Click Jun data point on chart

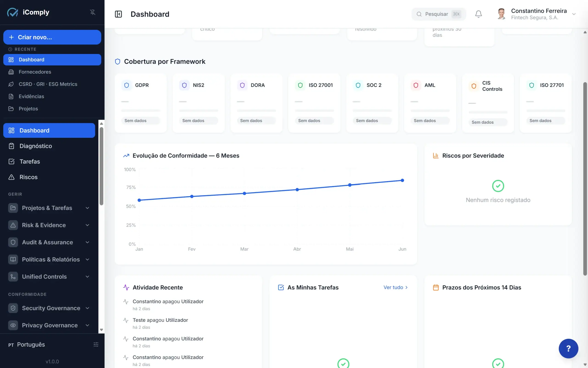click(x=402, y=180)
